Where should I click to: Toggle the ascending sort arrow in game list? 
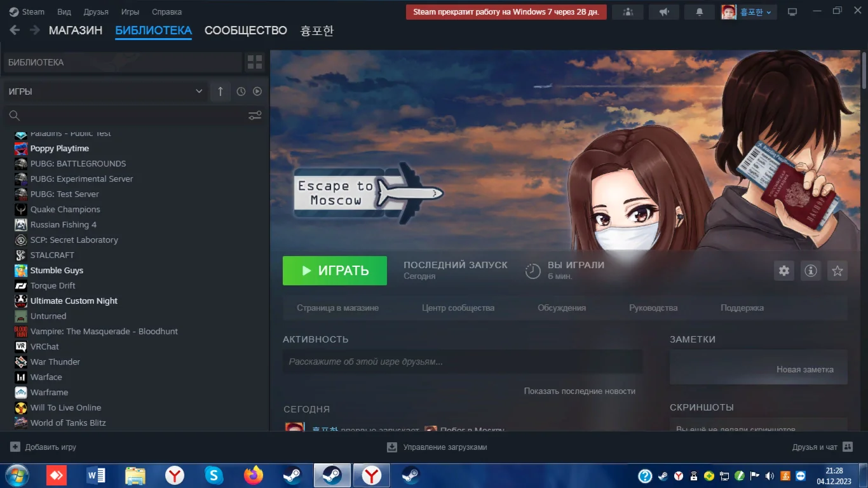[x=220, y=91]
